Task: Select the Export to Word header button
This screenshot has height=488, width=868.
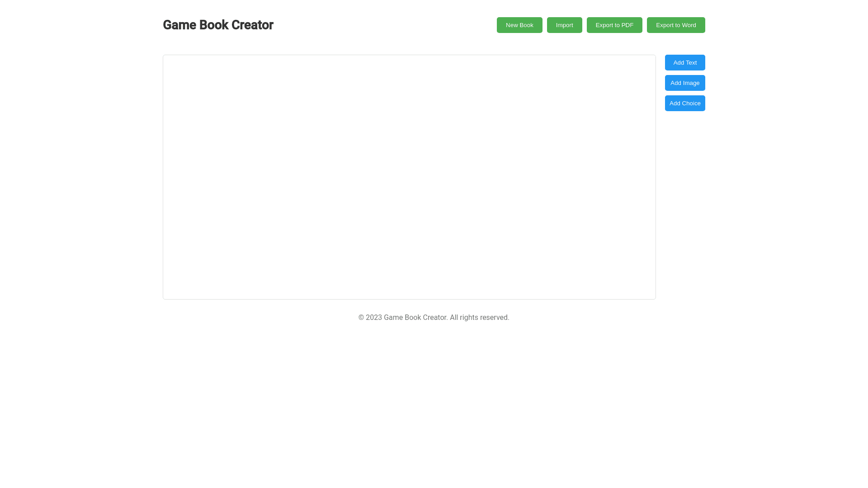Action: pyautogui.click(x=675, y=25)
